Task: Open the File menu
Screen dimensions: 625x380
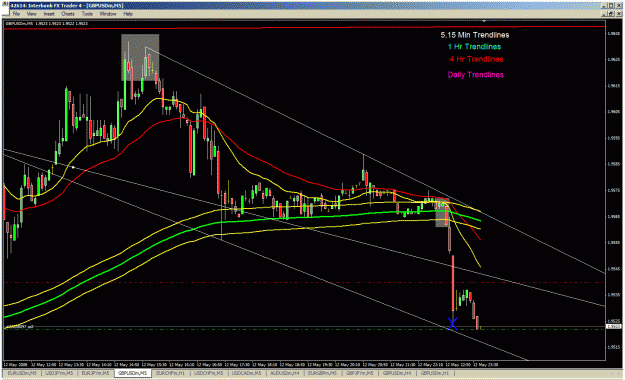Action: click(x=16, y=14)
